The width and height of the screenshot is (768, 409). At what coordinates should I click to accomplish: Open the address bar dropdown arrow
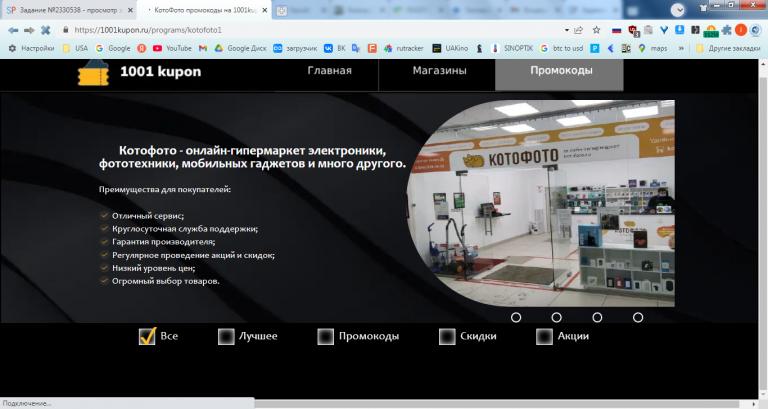tap(567, 30)
